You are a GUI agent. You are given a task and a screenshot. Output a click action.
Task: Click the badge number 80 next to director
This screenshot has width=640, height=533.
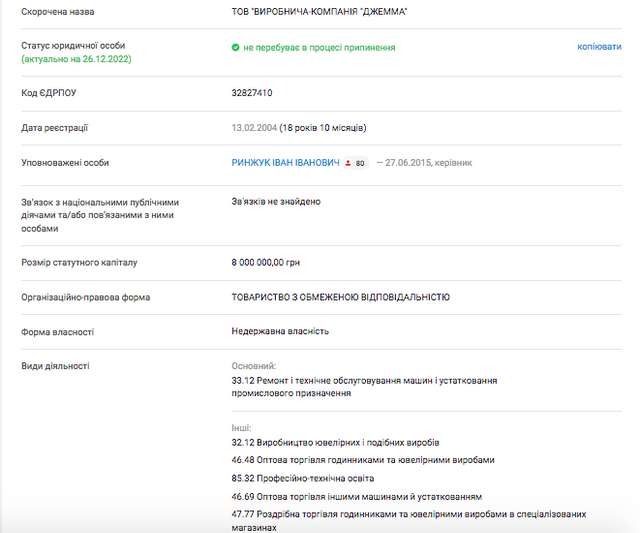tap(360, 163)
